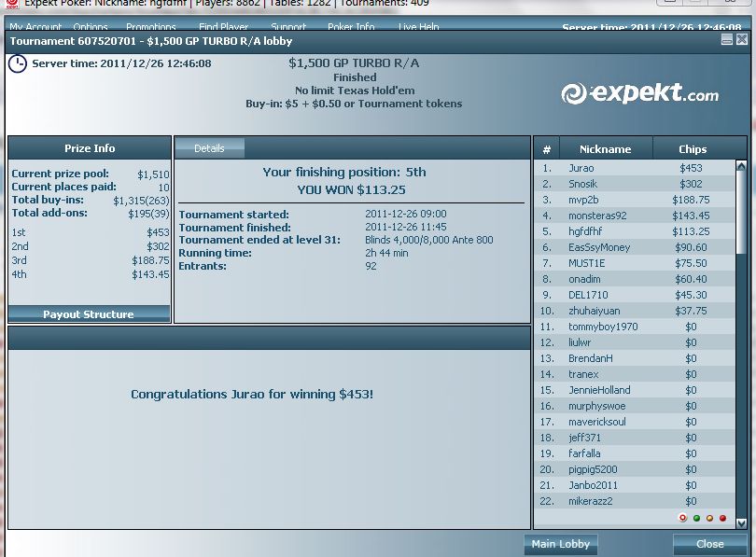Screen dimensions: 756x557
Task: Select the Details tab
Action: [x=209, y=148]
